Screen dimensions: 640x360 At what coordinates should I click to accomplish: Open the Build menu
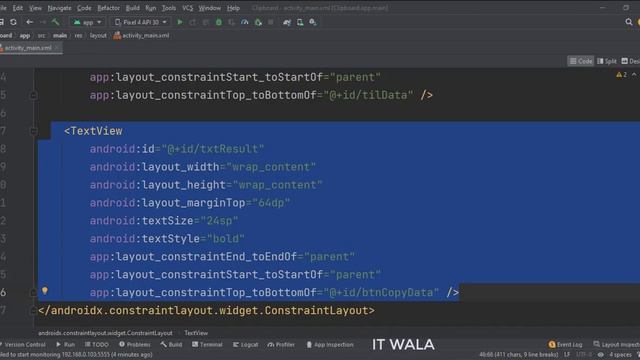pyautogui.click(x=133, y=8)
